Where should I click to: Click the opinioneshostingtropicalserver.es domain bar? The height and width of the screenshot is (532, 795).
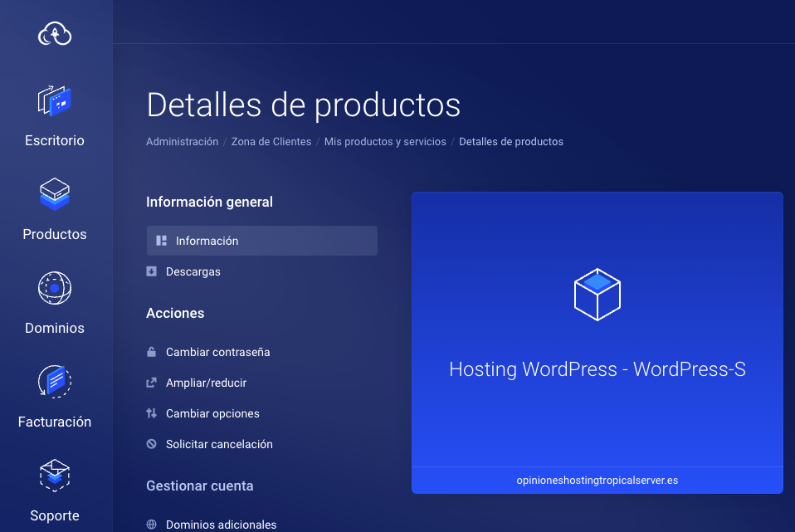click(597, 480)
